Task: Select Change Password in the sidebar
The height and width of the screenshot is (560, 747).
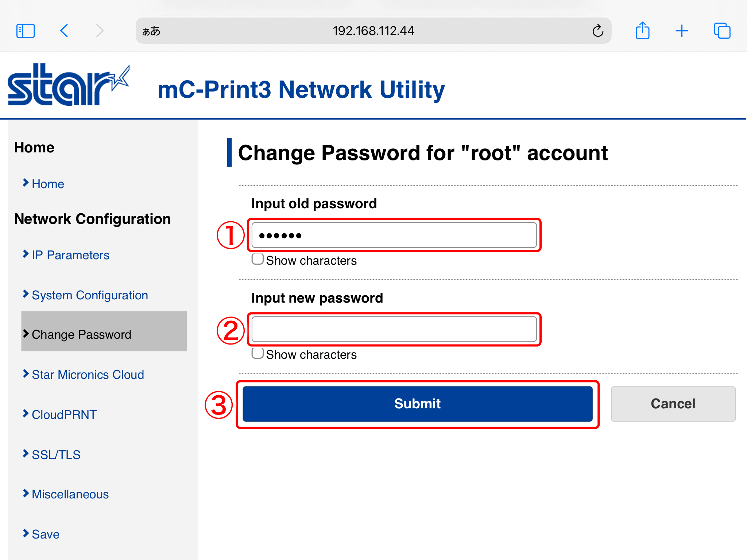Action: pos(81,334)
